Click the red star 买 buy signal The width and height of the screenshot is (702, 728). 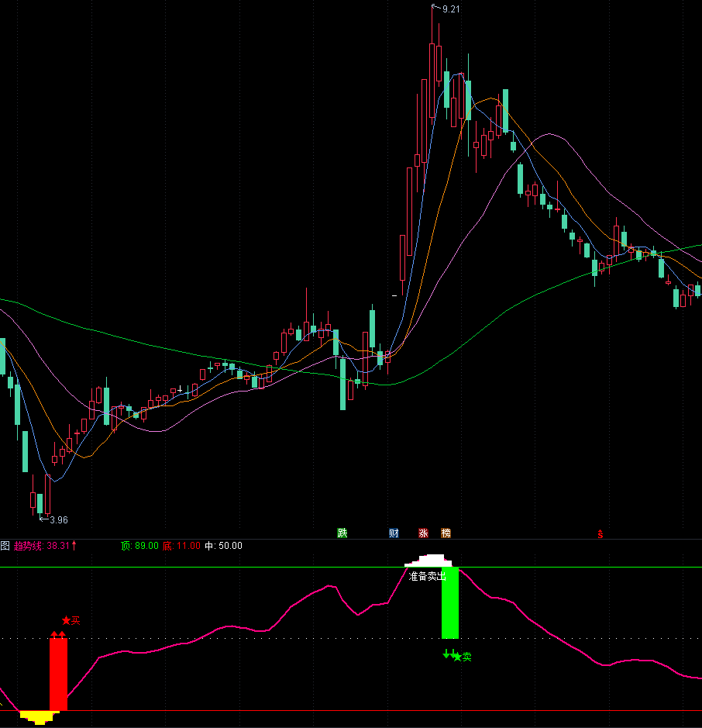coord(71,620)
